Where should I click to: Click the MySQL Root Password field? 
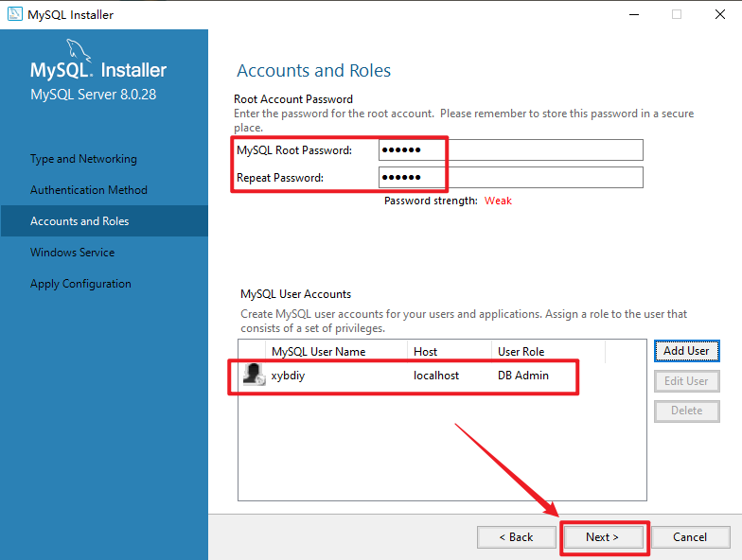click(511, 149)
